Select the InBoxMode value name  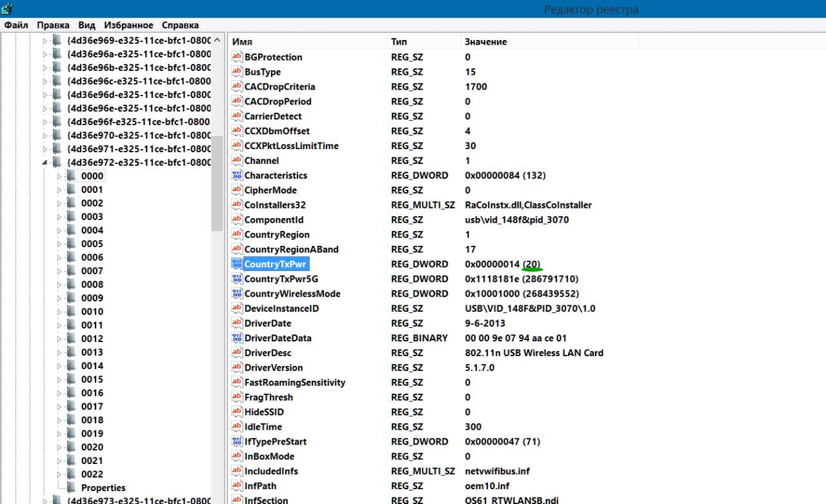tap(269, 457)
